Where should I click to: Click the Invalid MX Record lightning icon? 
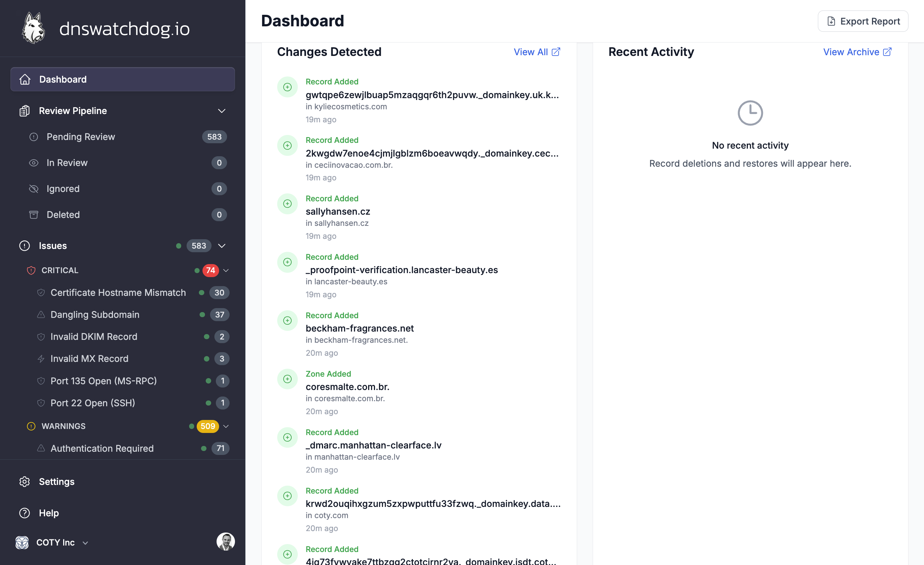(x=41, y=359)
